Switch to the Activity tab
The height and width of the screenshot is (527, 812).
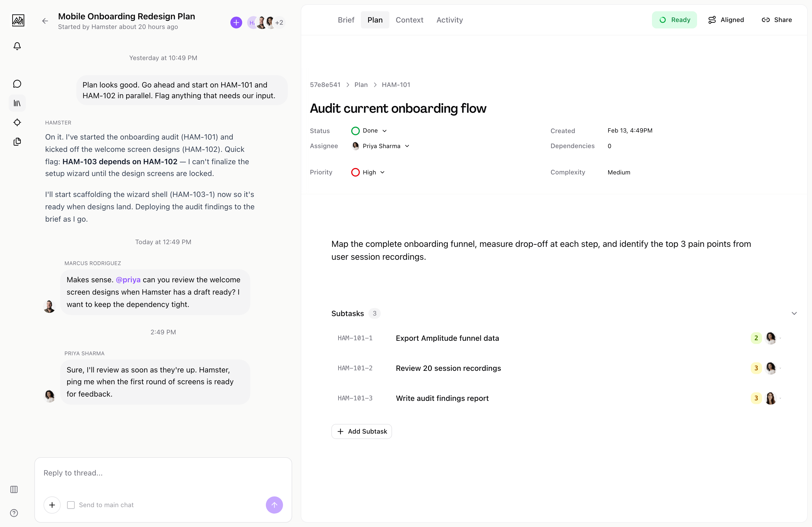pyautogui.click(x=449, y=20)
